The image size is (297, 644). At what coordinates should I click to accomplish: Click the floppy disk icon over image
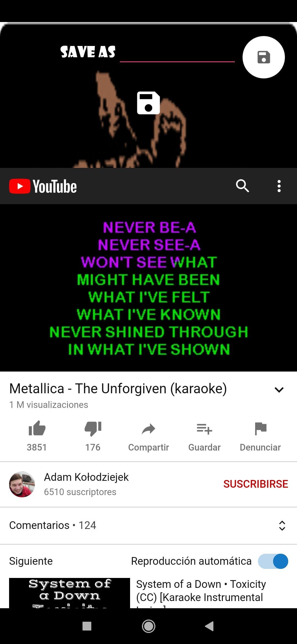(148, 103)
